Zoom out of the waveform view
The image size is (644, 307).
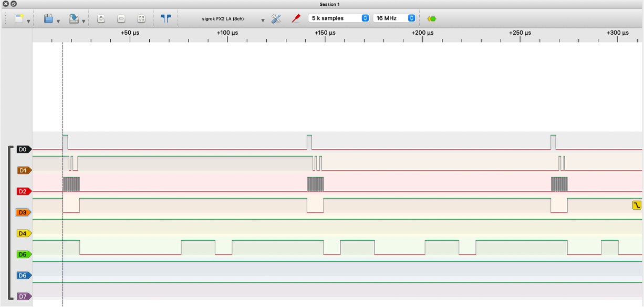pyautogui.click(x=121, y=18)
